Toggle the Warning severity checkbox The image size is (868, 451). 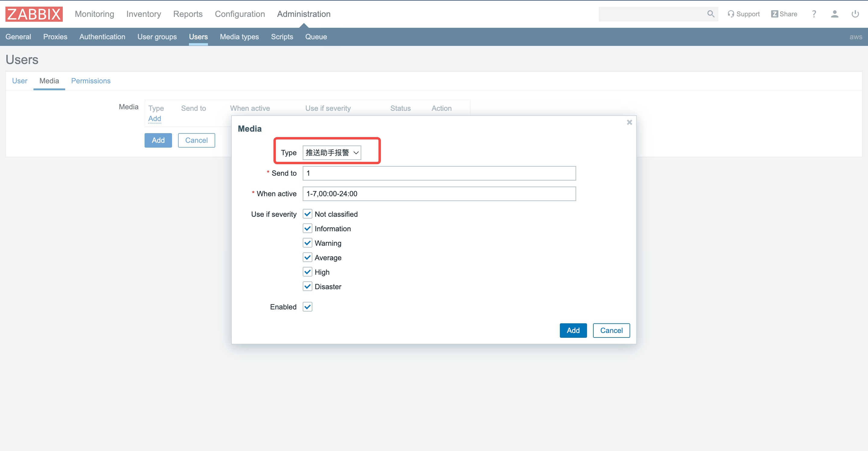pyautogui.click(x=307, y=243)
